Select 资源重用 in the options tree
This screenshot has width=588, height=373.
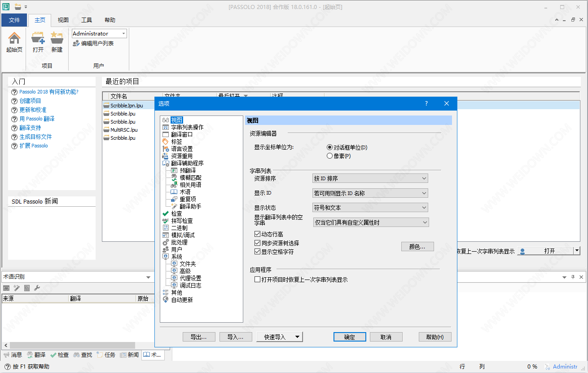(182, 156)
